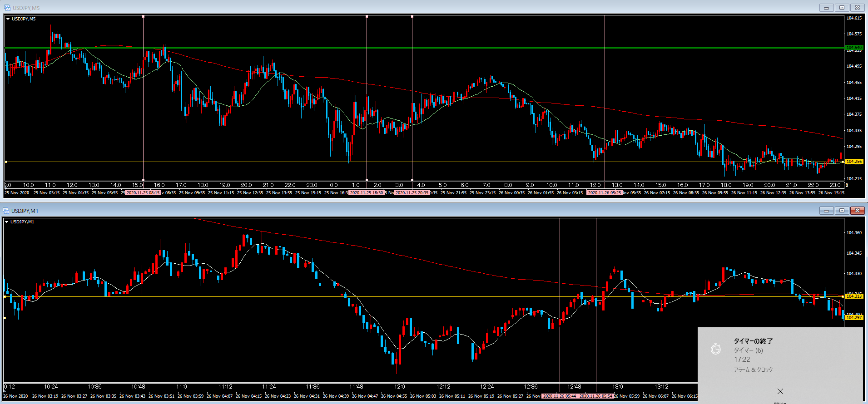Image resolution: width=868 pixels, height=404 pixels.
Task: Click the 2020.11.25 18:30 time marker
Action: (367, 193)
